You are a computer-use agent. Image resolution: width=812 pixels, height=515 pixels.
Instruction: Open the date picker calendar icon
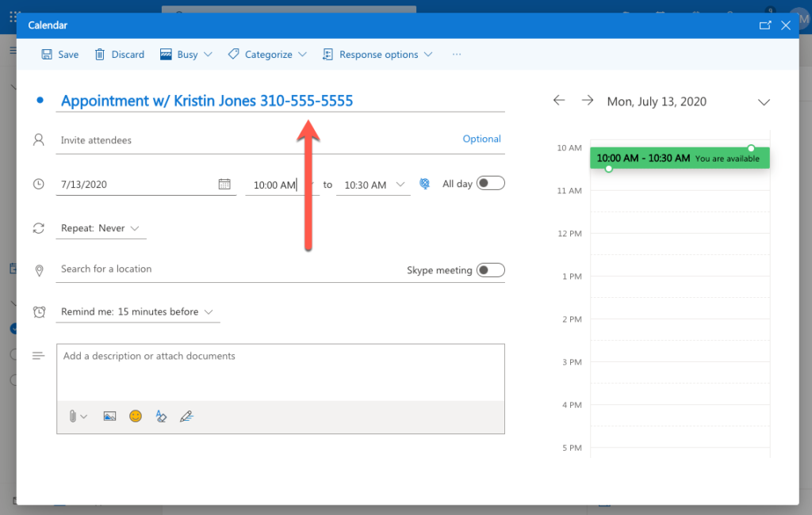(x=225, y=183)
